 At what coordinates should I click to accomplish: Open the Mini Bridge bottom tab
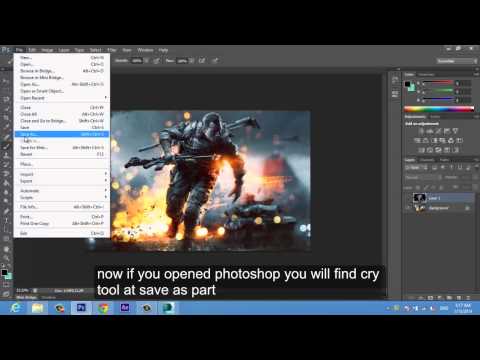(26, 297)
